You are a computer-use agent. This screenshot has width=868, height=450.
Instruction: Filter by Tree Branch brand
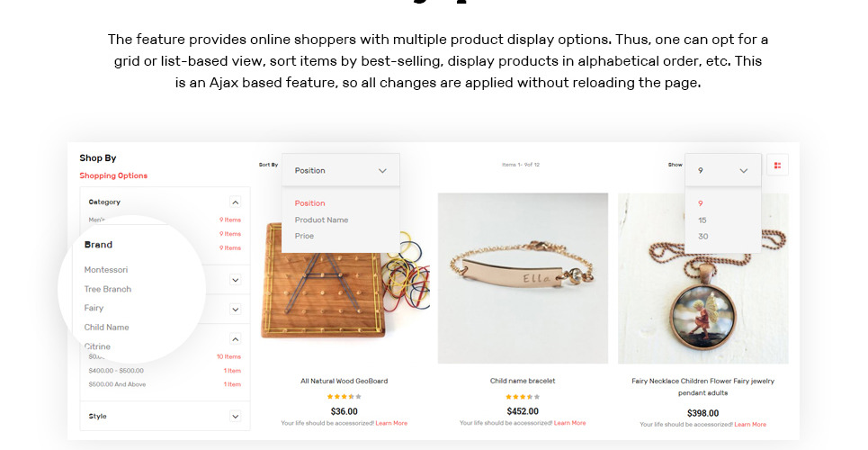pyautogui.click(x=108, y=289)
